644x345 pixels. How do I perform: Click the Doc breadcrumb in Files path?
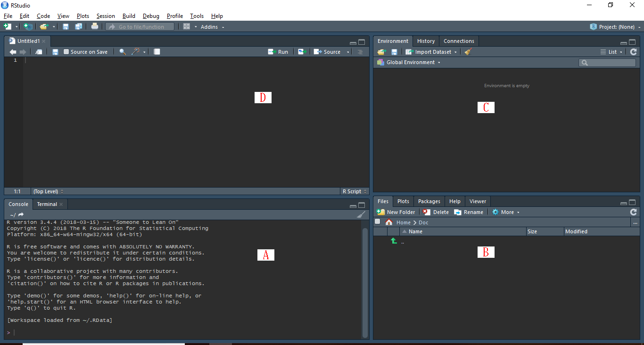coord(423,222)
